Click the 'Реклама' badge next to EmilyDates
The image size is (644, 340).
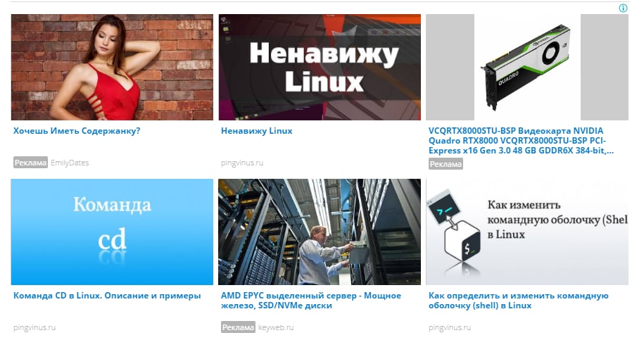[x=30, y=163]
